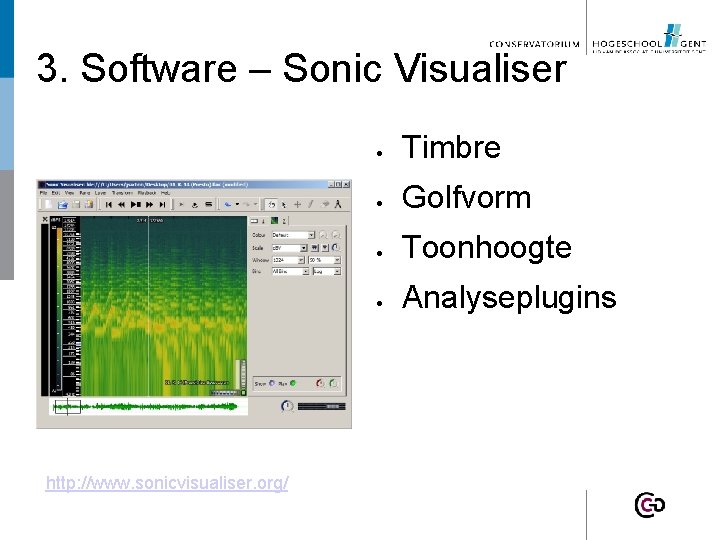
Task: Open the Edit menu
Action: (56, 193)
